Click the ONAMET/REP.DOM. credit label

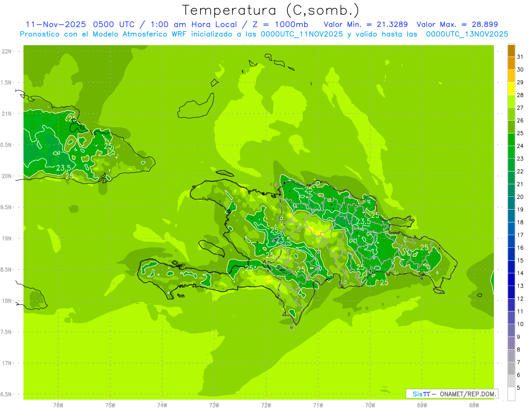click(467, 394)
